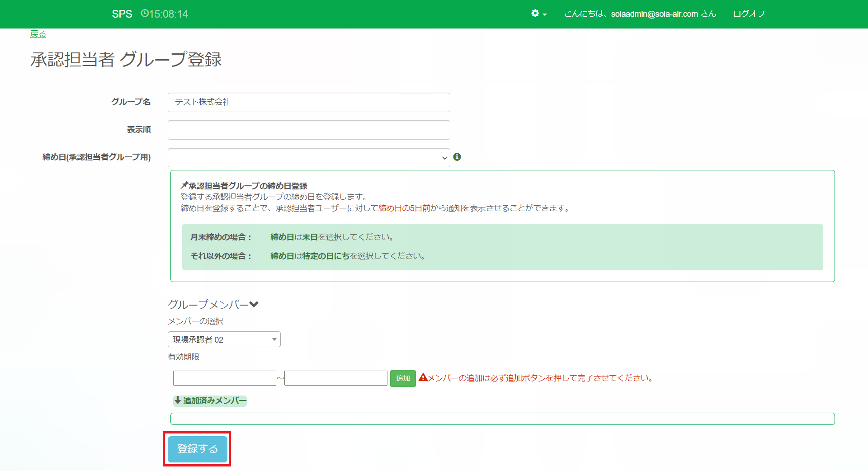Image resolution: width=868 pixels, height=471 pixels.
Task: Click the clock icon beside the time
Action: [x=145, y=14]
